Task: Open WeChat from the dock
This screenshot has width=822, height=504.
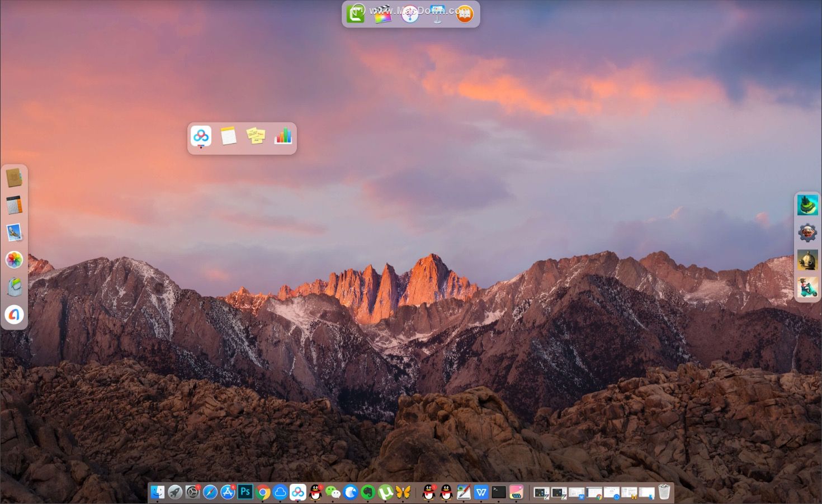Action: coord(333,492)
